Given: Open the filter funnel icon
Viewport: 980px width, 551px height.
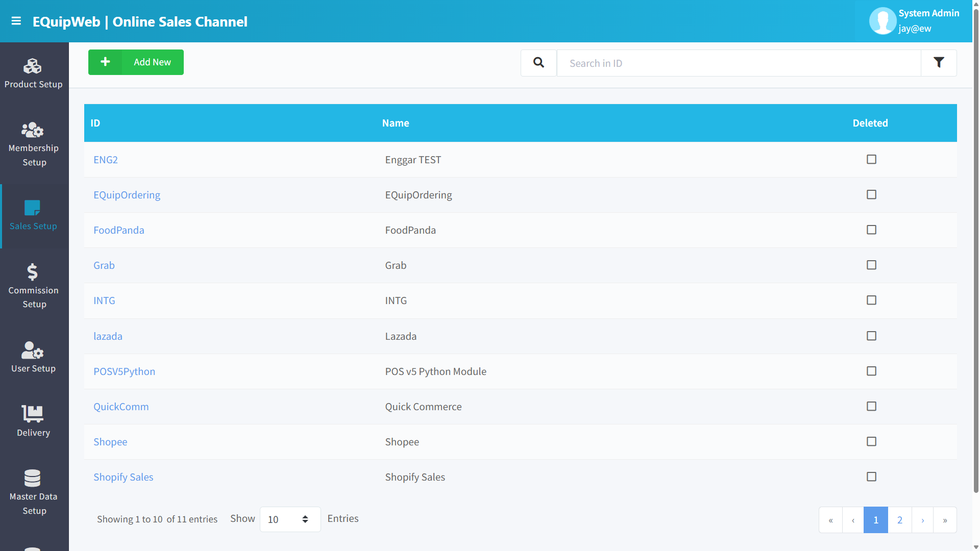Looking at the screenshot, I should [939, 63].
